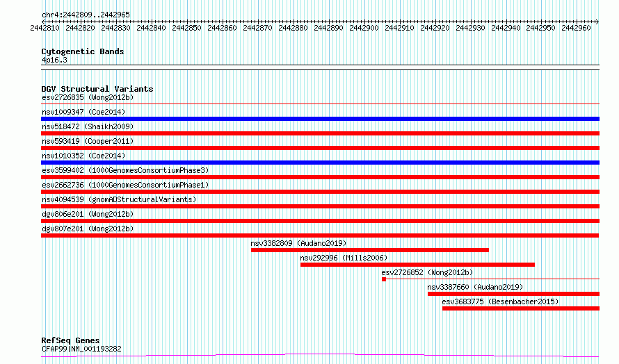Select variant label esv2726835 (Wong2012b)
Screen dimensions: 619x364
pos(88,97)
